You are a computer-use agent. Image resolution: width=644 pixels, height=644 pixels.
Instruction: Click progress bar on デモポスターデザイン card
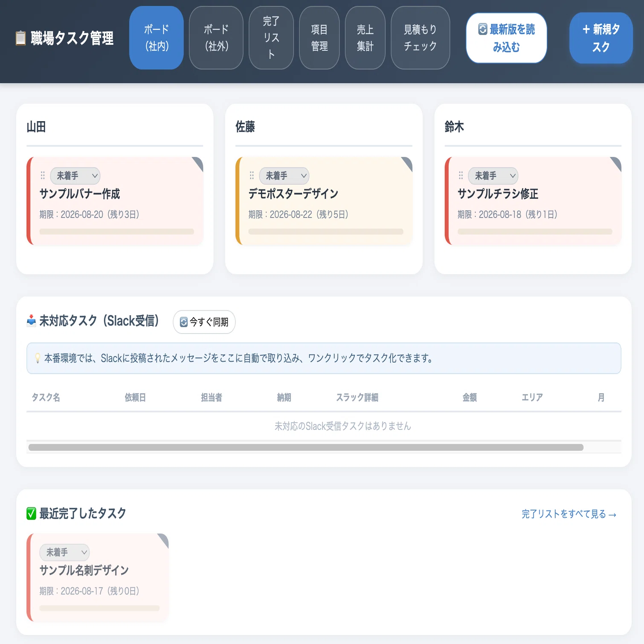(x=326, y=232)
